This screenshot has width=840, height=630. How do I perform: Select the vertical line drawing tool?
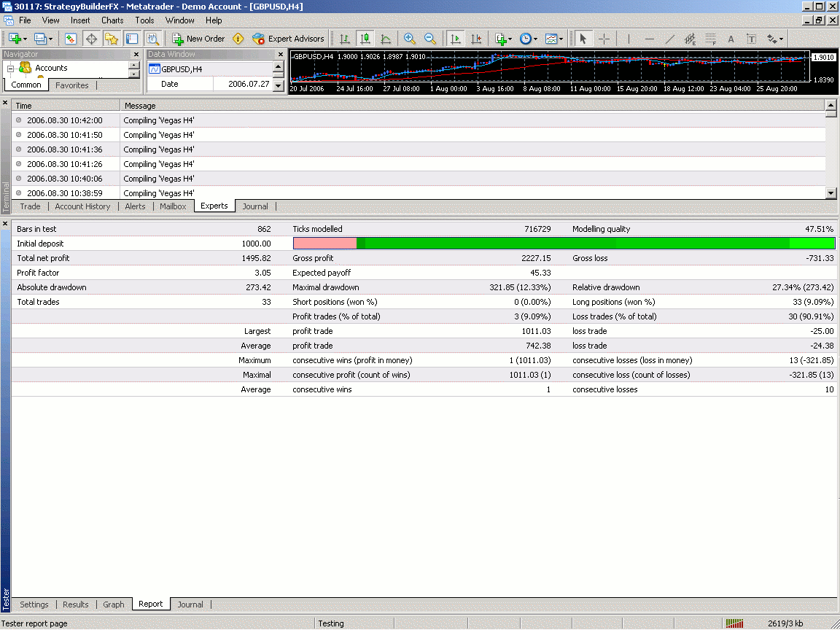(629, 39)
